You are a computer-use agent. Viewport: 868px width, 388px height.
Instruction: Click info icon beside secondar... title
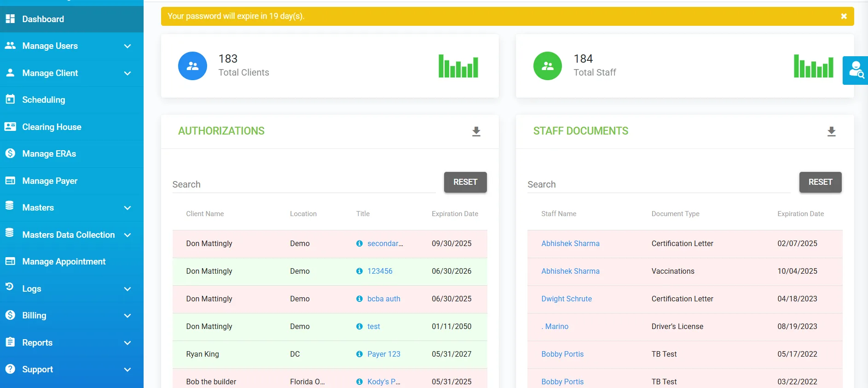point(359,243)
